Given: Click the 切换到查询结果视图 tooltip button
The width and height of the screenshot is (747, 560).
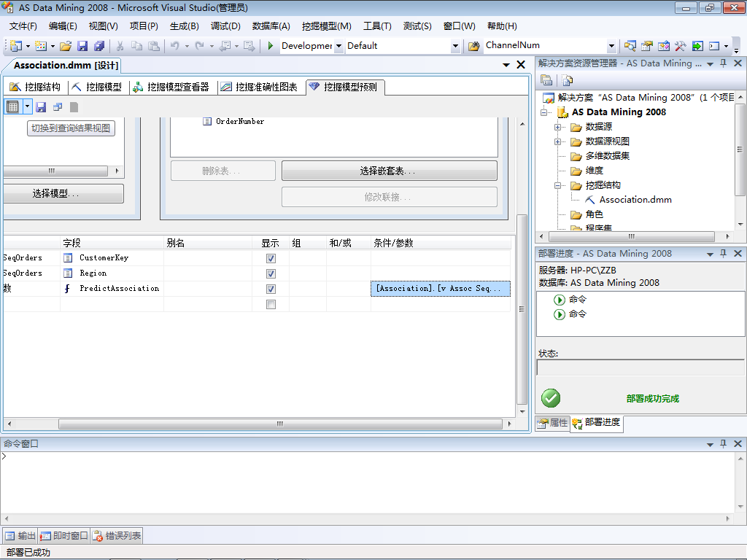Looking at the screenshot, I should click(x=71, y=128).
